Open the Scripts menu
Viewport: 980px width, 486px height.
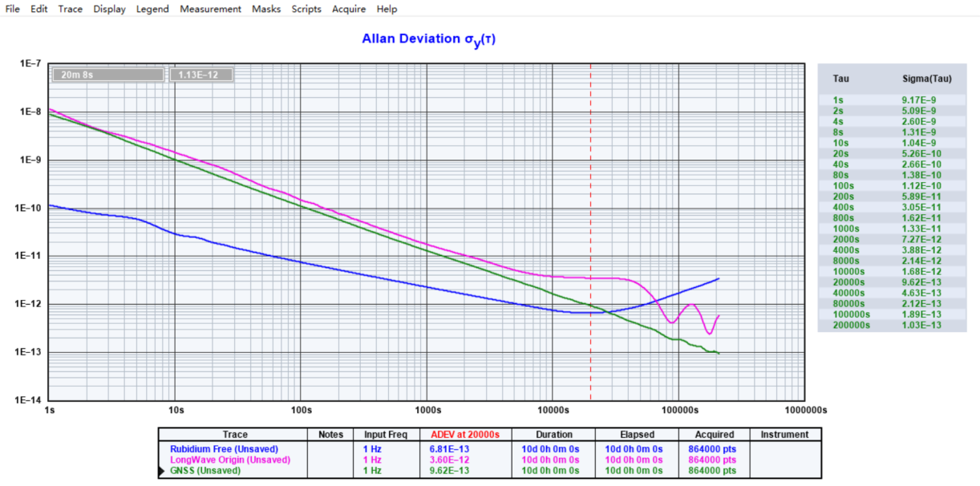pyautogui.click(x=306, y=9)
